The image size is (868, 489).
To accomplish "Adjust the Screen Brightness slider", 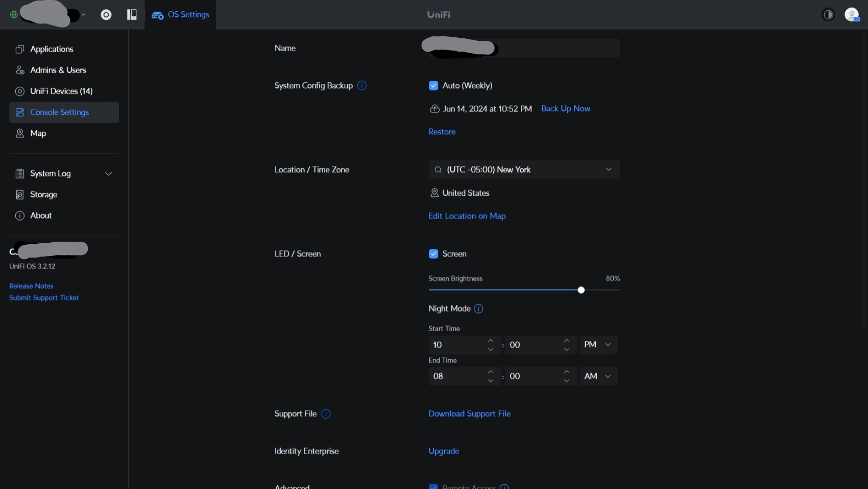I will click(x=582, y=290).
